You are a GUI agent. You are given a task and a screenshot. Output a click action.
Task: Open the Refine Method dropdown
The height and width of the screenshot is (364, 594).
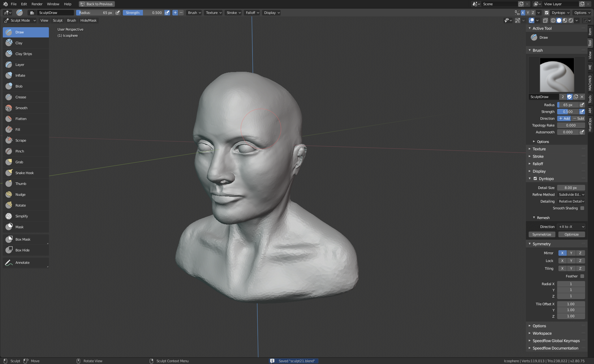[571, 195]
